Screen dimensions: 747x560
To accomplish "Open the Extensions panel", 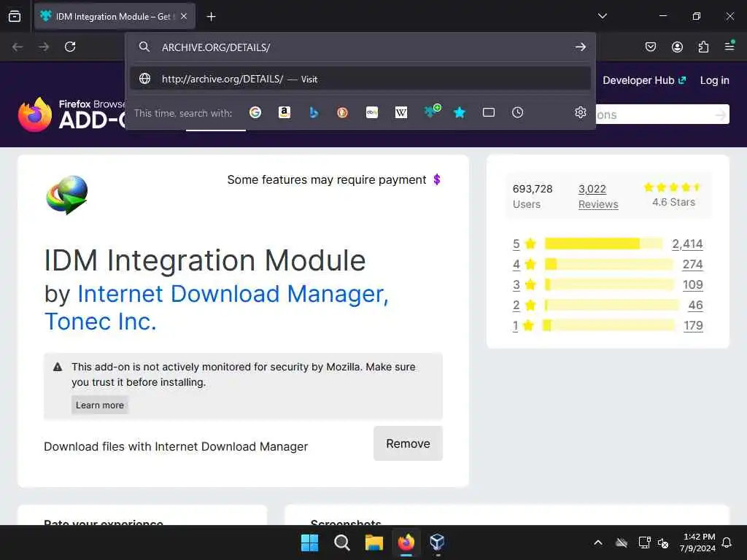I will (703, 47).
